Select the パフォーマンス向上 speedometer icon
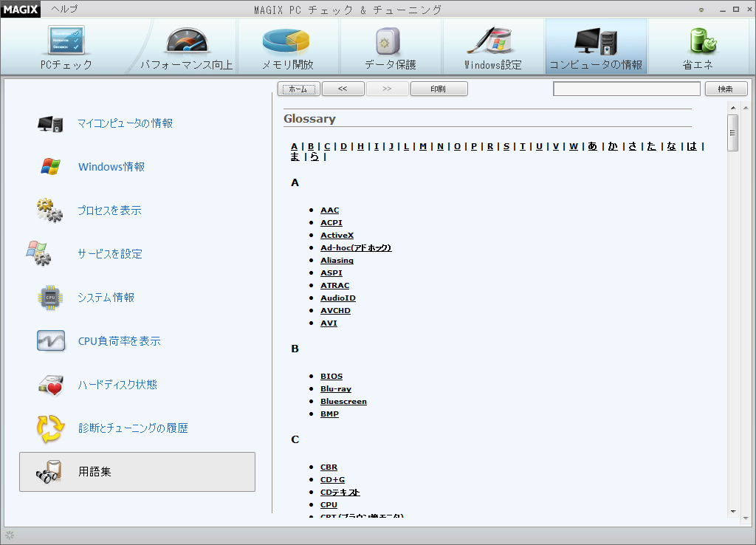 [x=187, y=41]
